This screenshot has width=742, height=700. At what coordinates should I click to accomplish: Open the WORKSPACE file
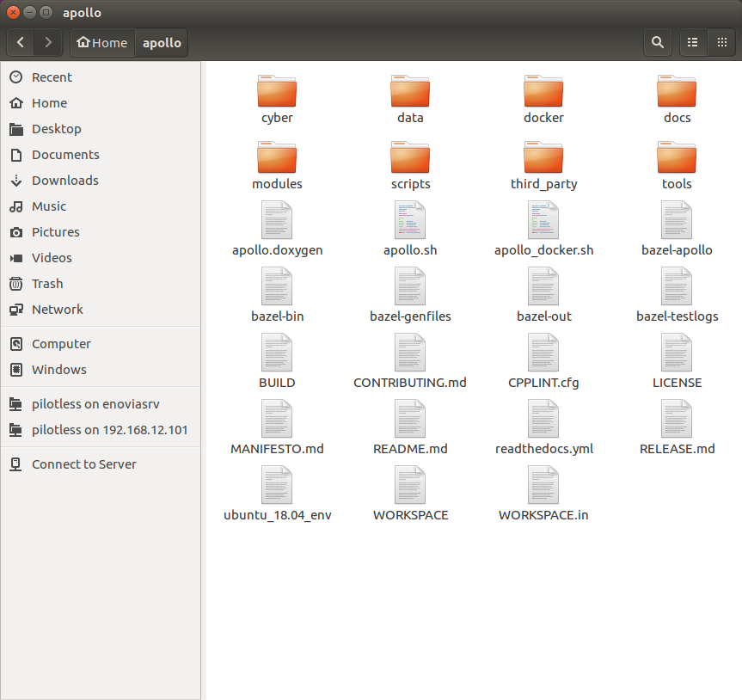tap(410, 493)
